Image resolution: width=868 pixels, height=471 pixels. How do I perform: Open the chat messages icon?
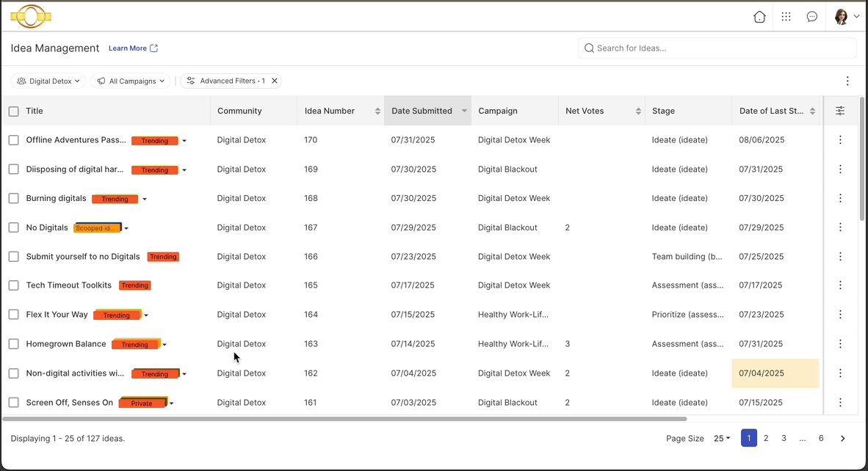(812, 17)
